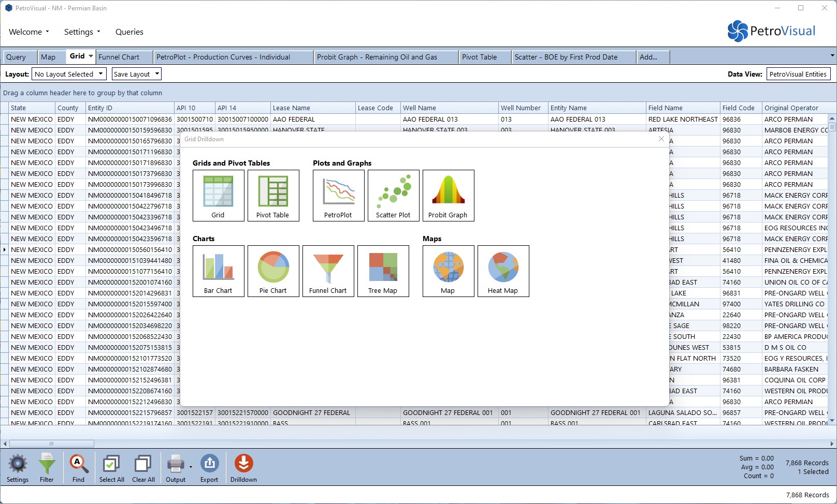Select the Probit Graph drilldown icon
Viewport: 837px width, 504px height.
click(448, 196)
